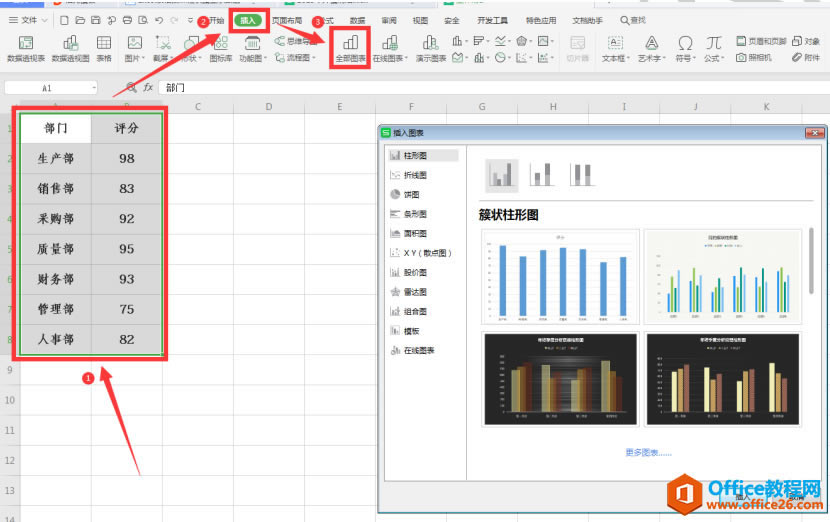Select the 簇状柱形图 clustered column subtype icon

click(x=501, y=175)
